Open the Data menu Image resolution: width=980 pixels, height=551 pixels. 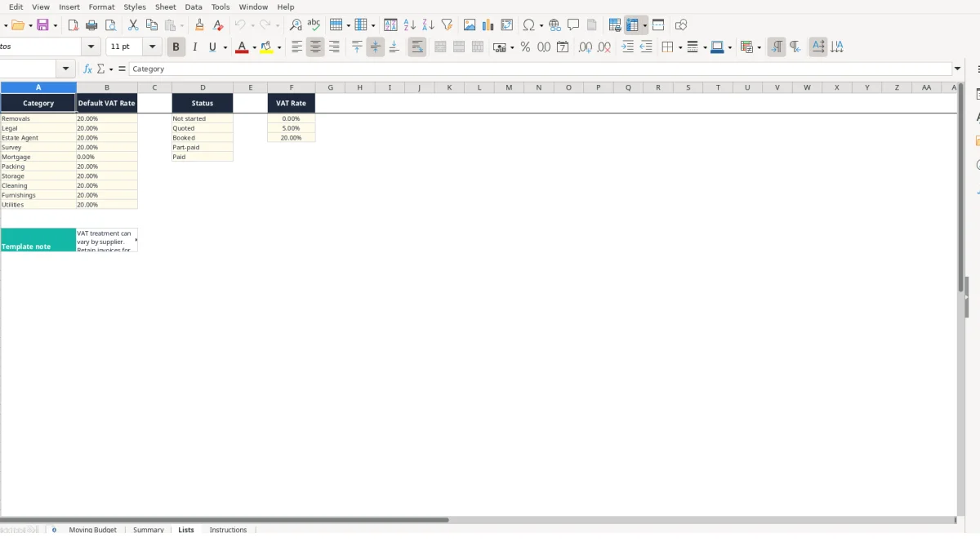194,7
